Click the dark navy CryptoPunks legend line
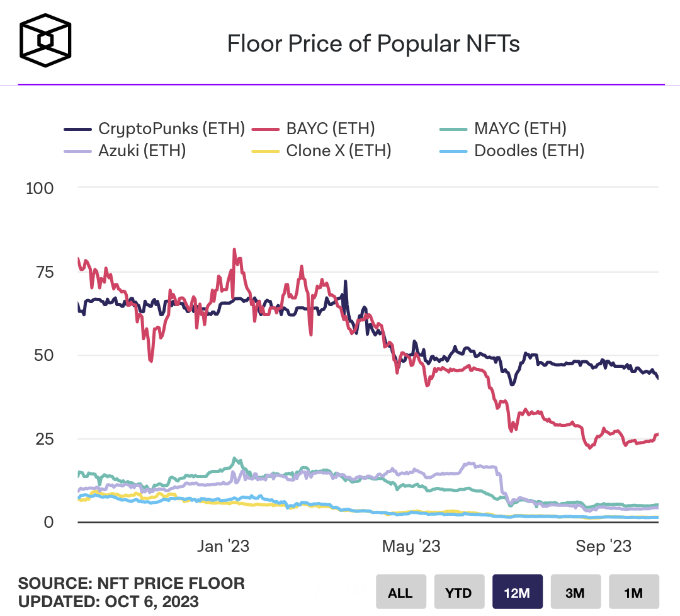The height and width of the screenshot is (616, 680). [x=78, y=130]
